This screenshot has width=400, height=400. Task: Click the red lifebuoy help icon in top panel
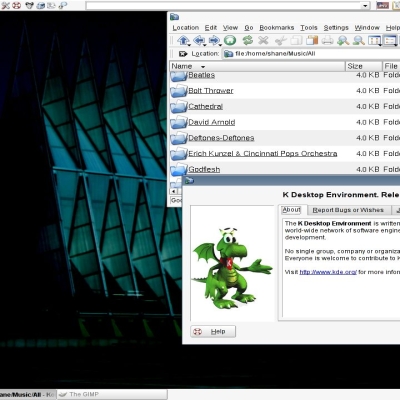[17, 5]
